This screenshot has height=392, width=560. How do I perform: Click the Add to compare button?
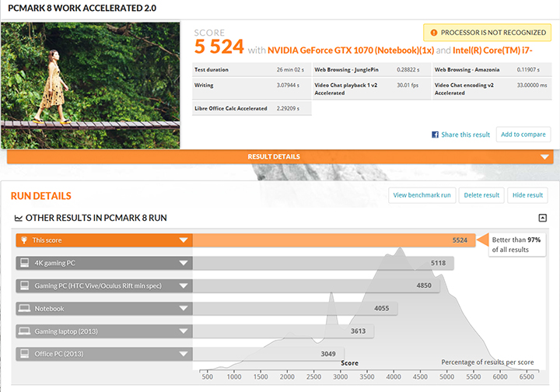coord(523,135)
